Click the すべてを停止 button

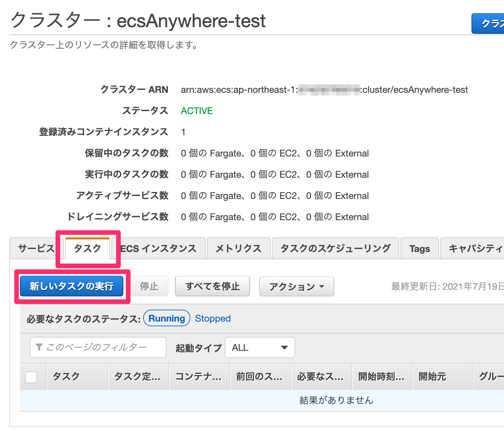click(213, 286)
